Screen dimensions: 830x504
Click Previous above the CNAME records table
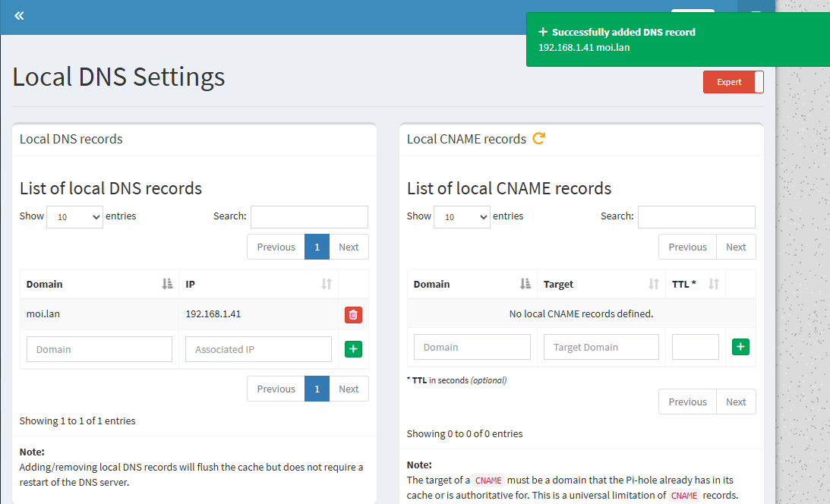(x=687, y=247)
